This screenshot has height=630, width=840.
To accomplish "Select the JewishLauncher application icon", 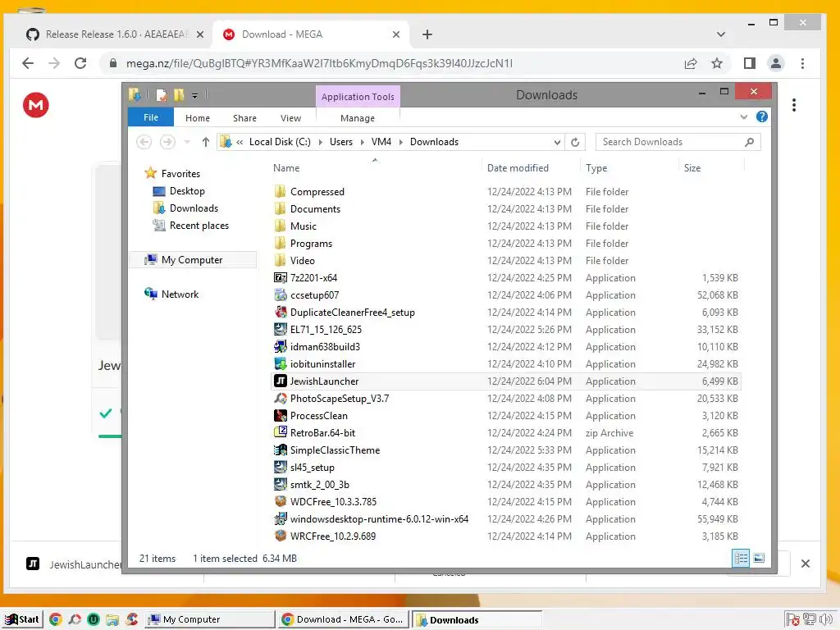I will pos(281,381).
